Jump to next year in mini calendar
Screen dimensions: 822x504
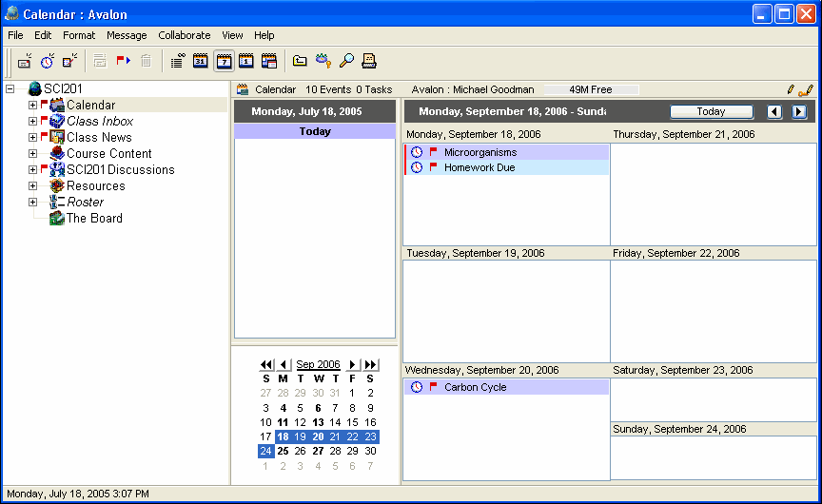[x=370, y=364]
